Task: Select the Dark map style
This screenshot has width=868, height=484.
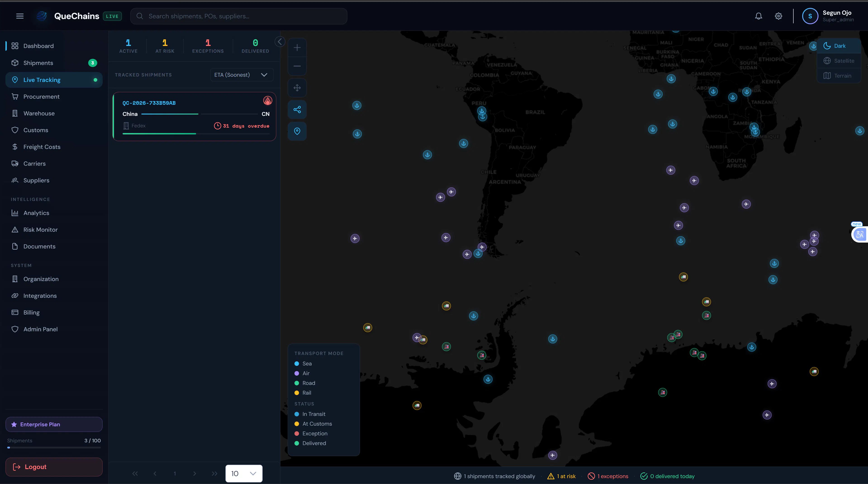Action: click(x=839, y=46)
